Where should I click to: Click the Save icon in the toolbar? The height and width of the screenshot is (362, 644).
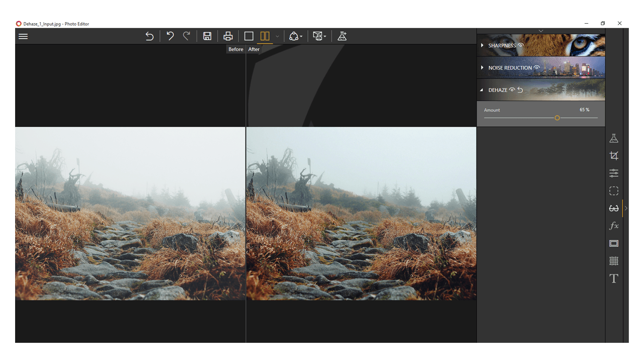[207, 36]
